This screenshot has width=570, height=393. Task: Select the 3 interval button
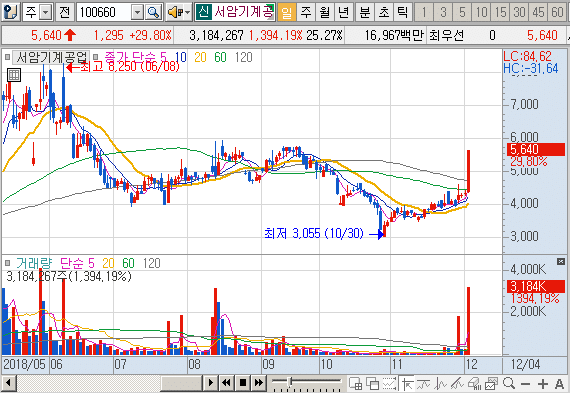(443, 12)
